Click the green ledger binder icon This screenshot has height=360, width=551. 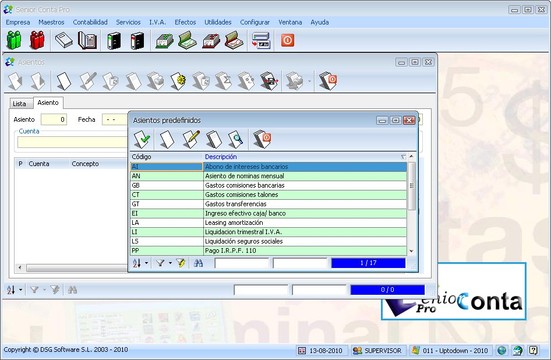[x=114, y=40]
